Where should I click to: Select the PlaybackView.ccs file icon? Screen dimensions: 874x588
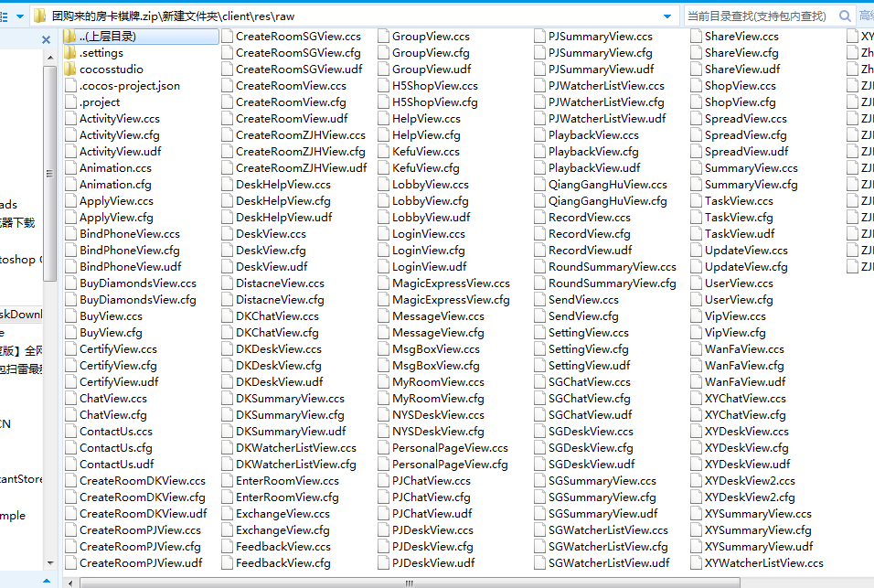pyautogui.click(x=539, y=135)
